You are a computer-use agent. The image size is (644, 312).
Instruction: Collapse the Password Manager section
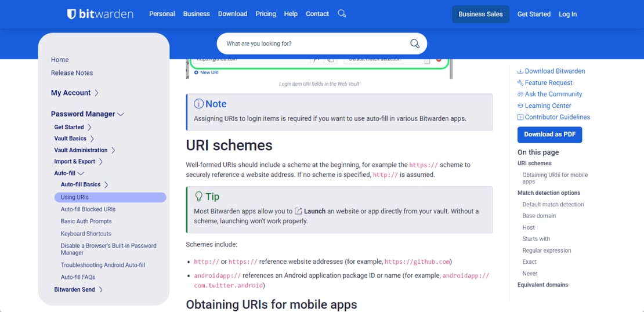121,114
